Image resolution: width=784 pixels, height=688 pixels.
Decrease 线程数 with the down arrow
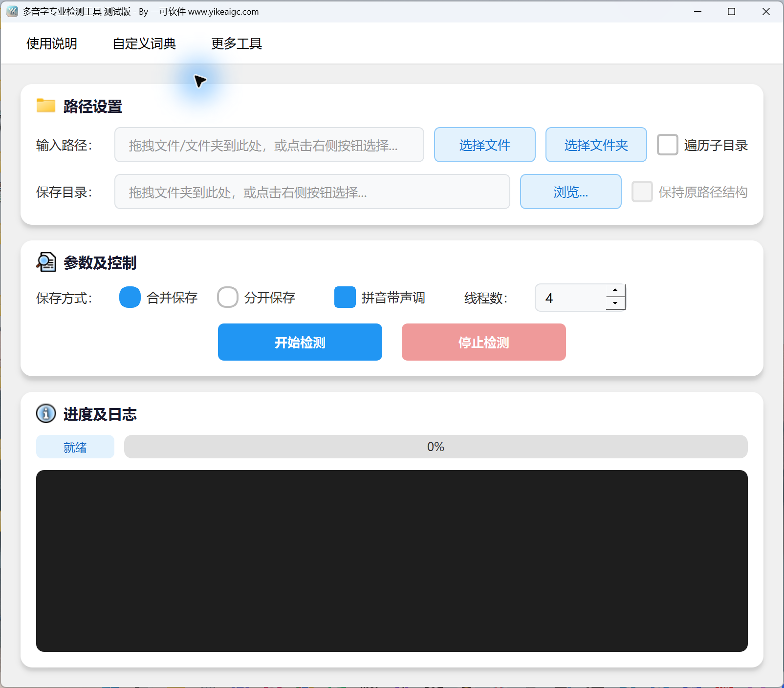[x=615, y=303]
